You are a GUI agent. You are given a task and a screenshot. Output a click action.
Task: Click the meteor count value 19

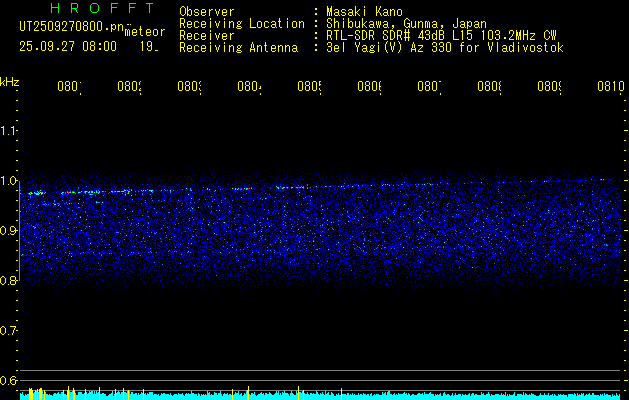pyautogui.click(x=149, y=47)
